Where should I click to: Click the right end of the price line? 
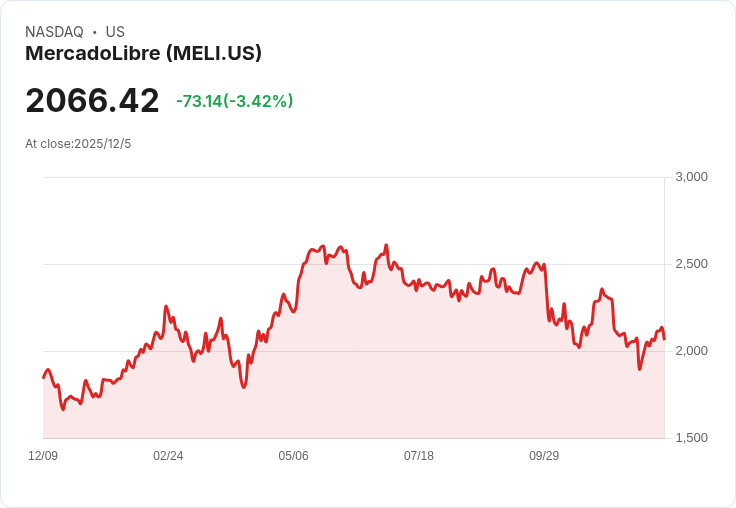click(x=665, y=339)
